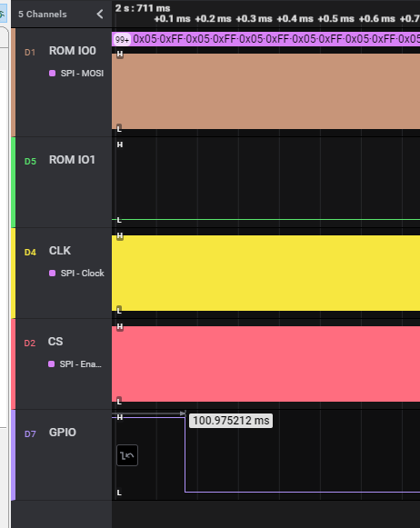Click the GPIO falling-edge trigger icon
Screen dimensions: 420x528
127,455
